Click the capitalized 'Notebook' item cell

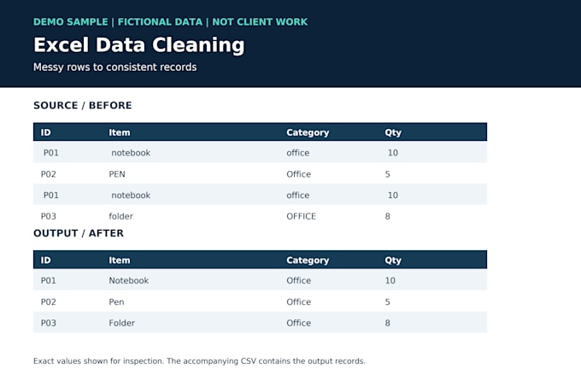point(128,280)
